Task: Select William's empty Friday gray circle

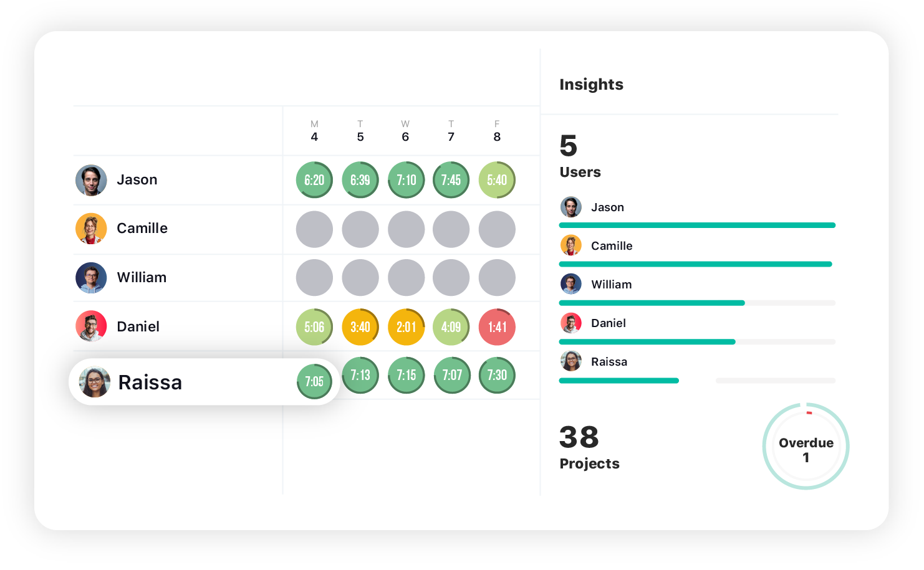Action: point(497,278)
